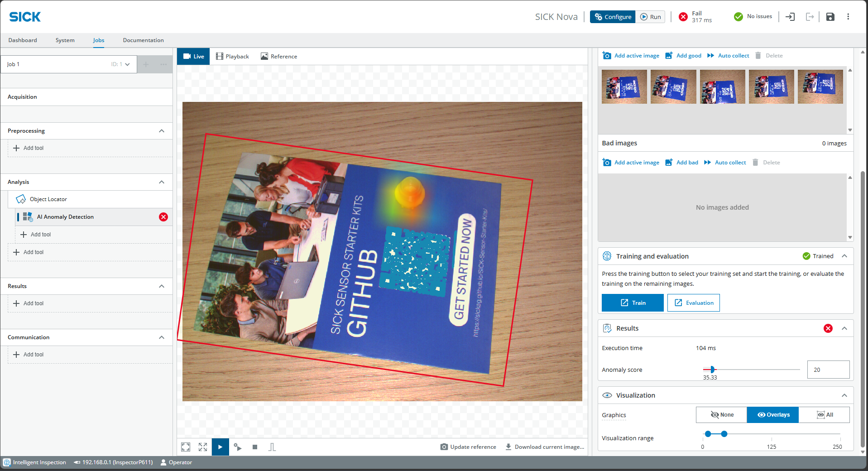The image size is (868, 471).
Task: Switch to the Reference image view
Action: coord(279,57)
